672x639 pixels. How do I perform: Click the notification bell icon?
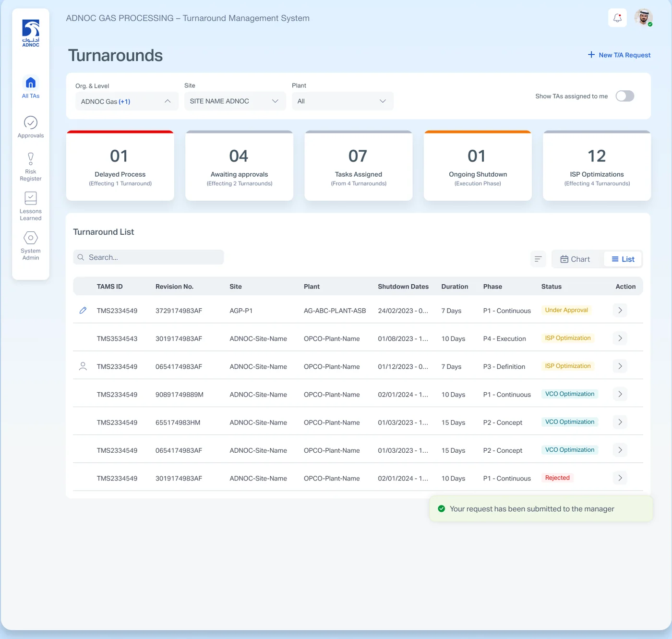617,18
